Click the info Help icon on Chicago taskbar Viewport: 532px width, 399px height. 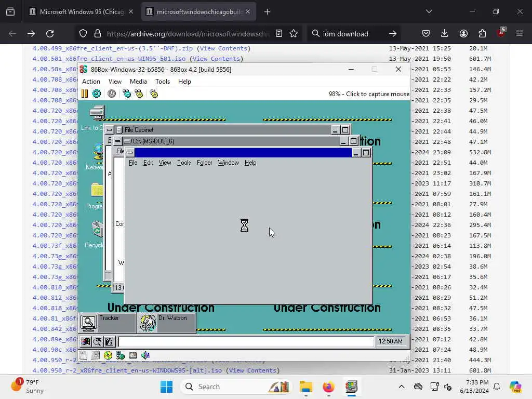tap(110, 342)
